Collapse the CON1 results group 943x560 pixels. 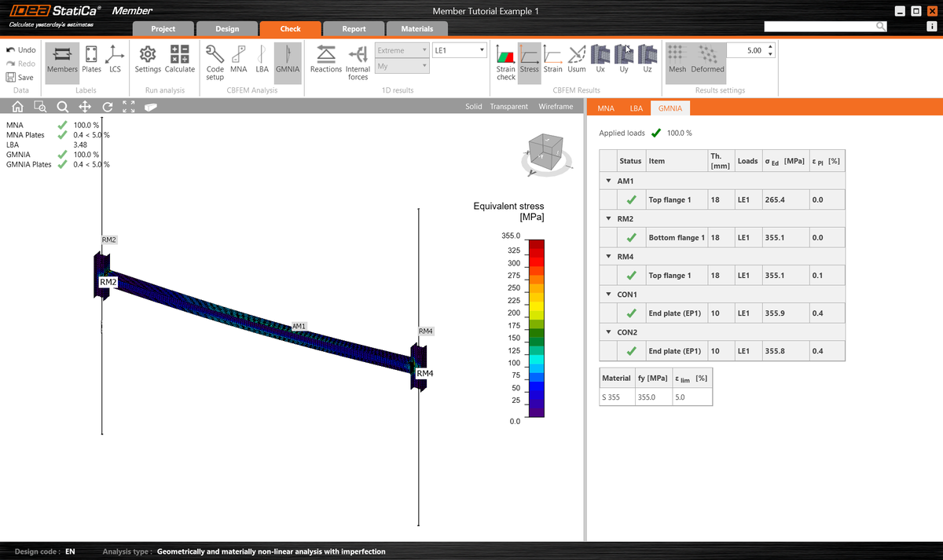[608, 294]
